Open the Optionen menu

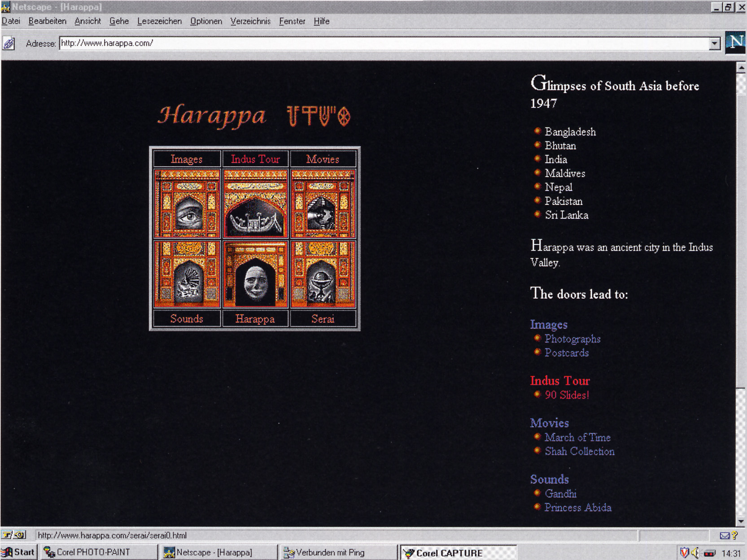click(x=206, y=21)
